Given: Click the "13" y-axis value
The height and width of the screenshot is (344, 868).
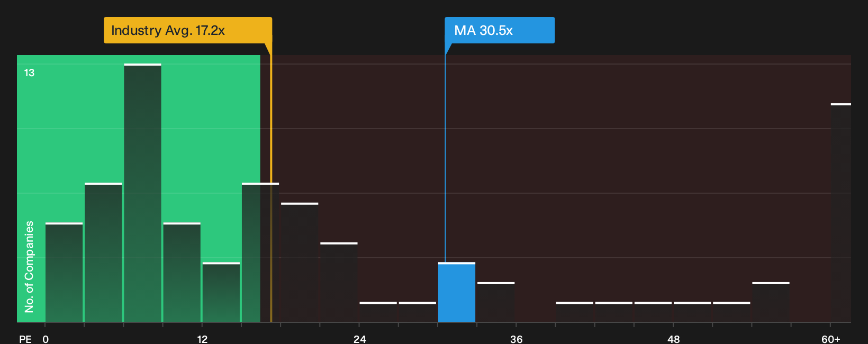Looking at the screenshot, I should 29,73.
